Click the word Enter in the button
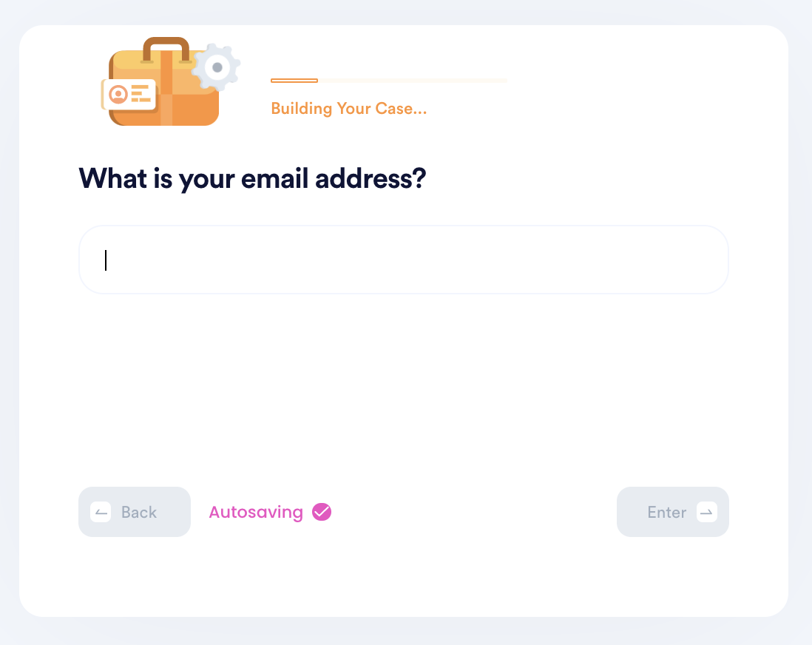812x645 pixels. coord(666,513)
